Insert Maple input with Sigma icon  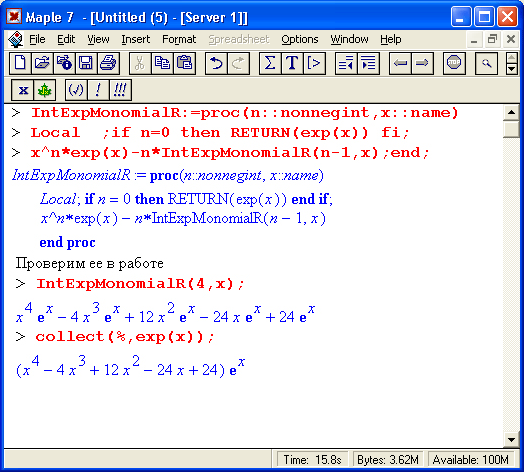pyautogui.click(x=270, y=63)
